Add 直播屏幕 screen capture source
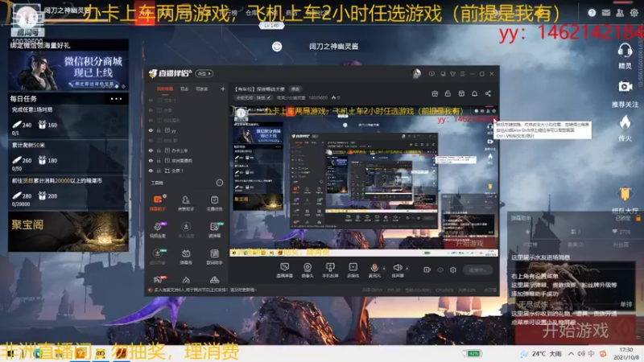Screen dimensions: 644x362 pos(285,270)
